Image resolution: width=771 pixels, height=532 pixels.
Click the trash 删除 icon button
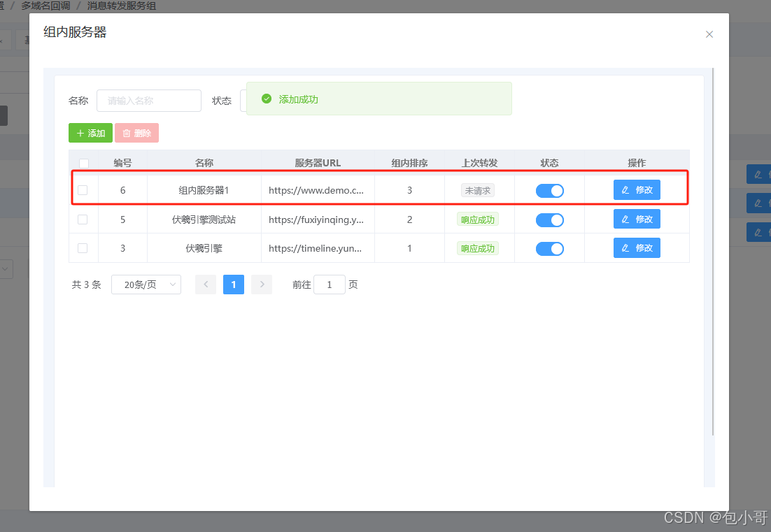[128, 133]
